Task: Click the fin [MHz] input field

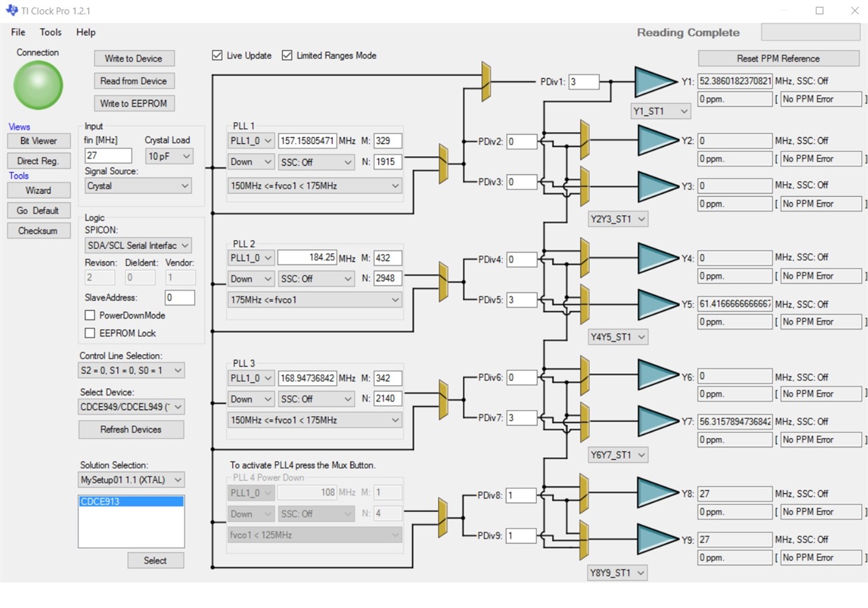Action: click(108, 156)
